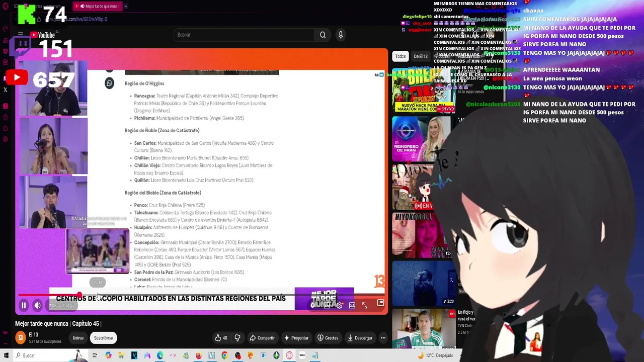Viewport: 644px width, 362px height.
Task: Open the player settings gear icon
Action: click(x=340, y=305)
